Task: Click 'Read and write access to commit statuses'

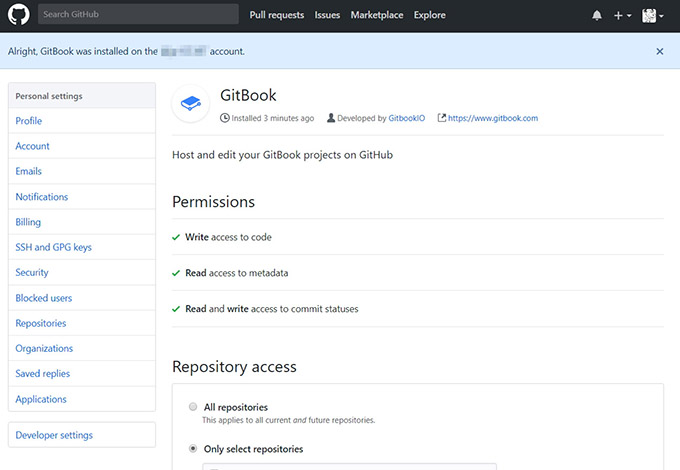Action: pos(272,309)
